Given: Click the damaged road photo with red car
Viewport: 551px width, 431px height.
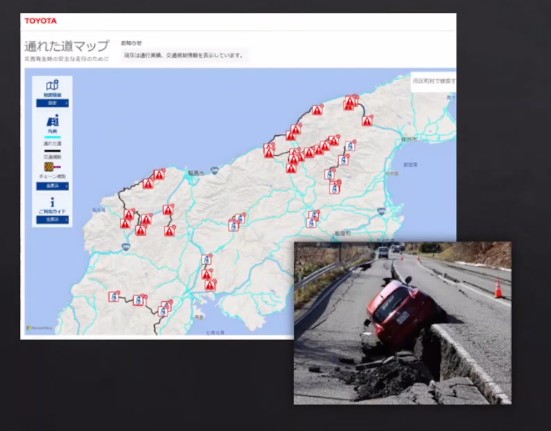Looking at the screenshot, I should click(x=402, y=323).
